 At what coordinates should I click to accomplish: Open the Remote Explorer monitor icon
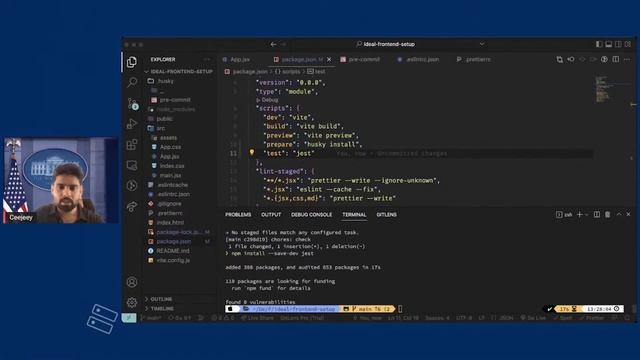pos(132,165)
